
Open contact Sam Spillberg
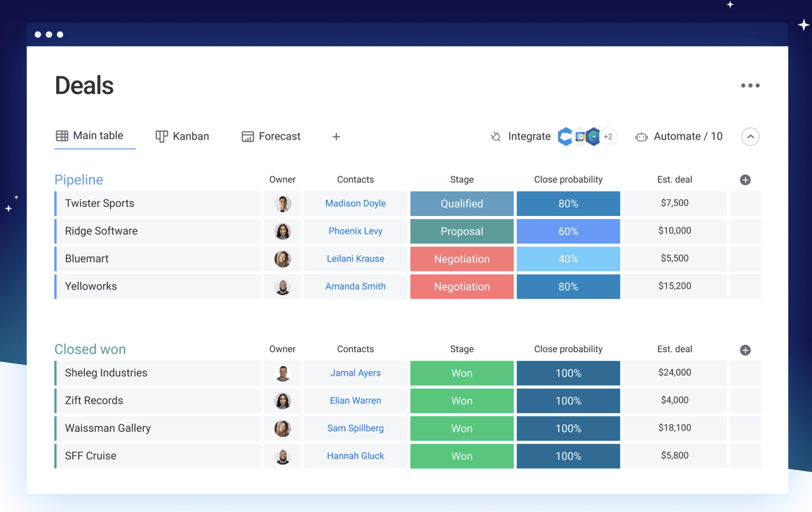click(x=356, y=428)
